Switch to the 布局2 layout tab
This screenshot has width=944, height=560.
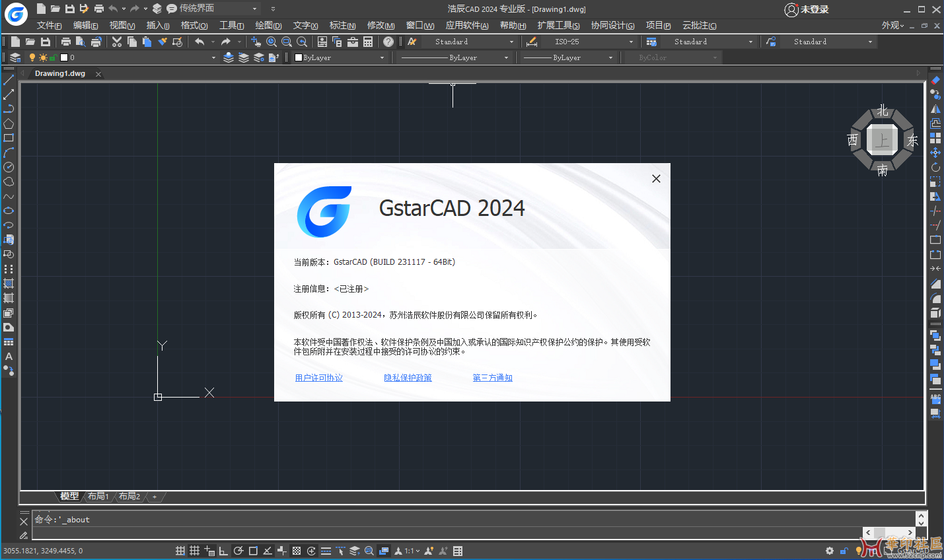pyautogui.click(x=129, y=496)
